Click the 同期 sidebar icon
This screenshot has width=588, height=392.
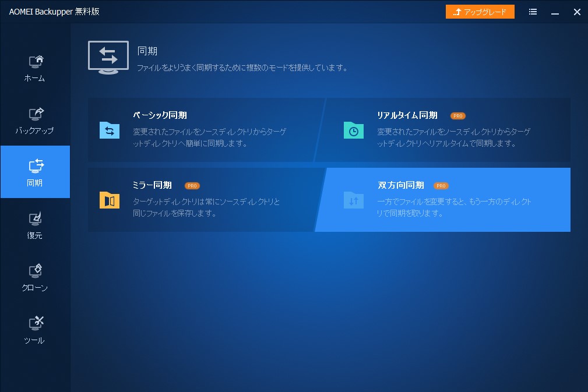click(x=35, y=166)
